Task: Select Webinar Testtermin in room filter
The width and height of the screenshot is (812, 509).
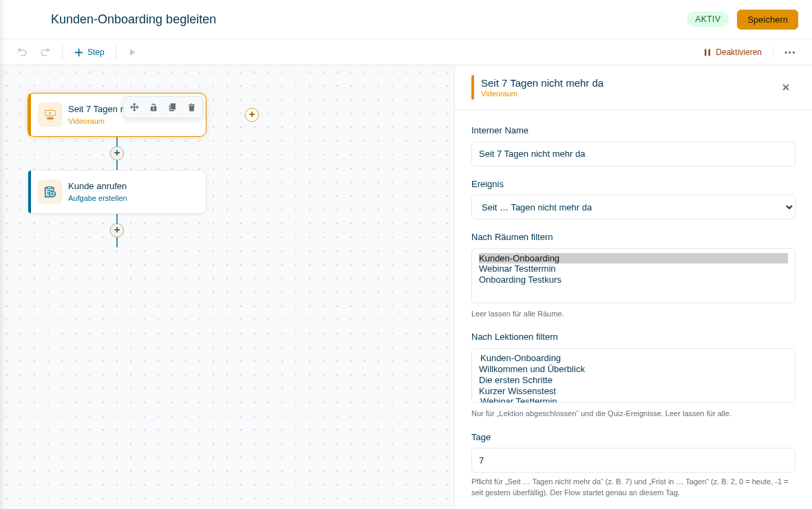Action: click(x=633, y=269)
